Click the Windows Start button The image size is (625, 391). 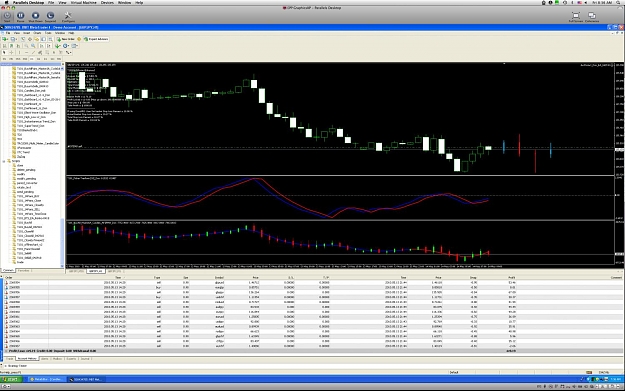[11, 379]
